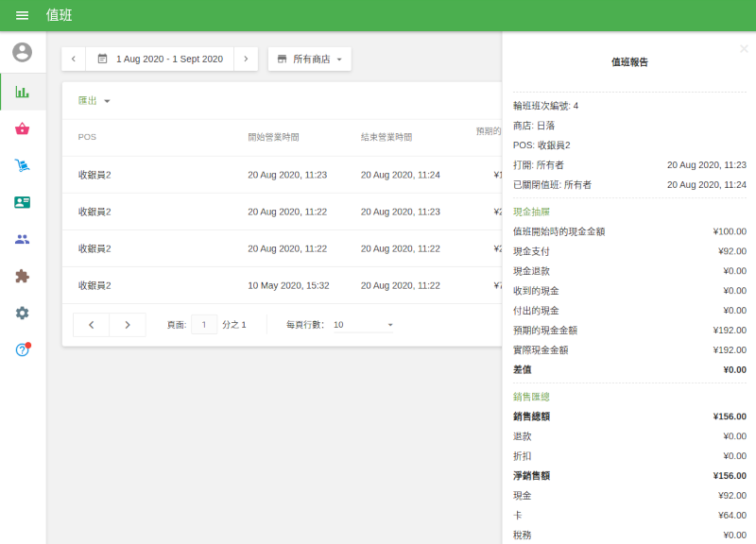Open the 所有商店 store filter dropdown
This screenshot has height=544, width=756.
point(312,59)
